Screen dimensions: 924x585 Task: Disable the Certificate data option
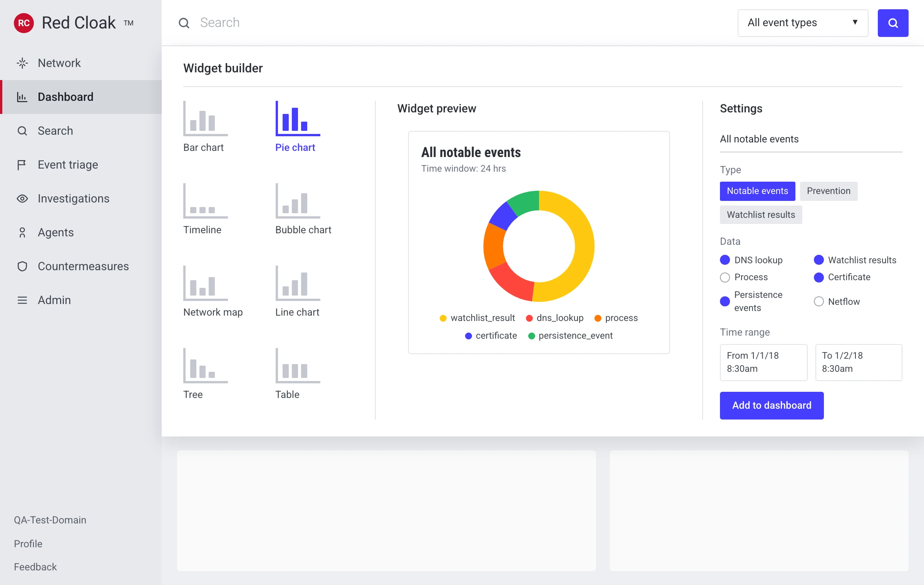point(819,277)
